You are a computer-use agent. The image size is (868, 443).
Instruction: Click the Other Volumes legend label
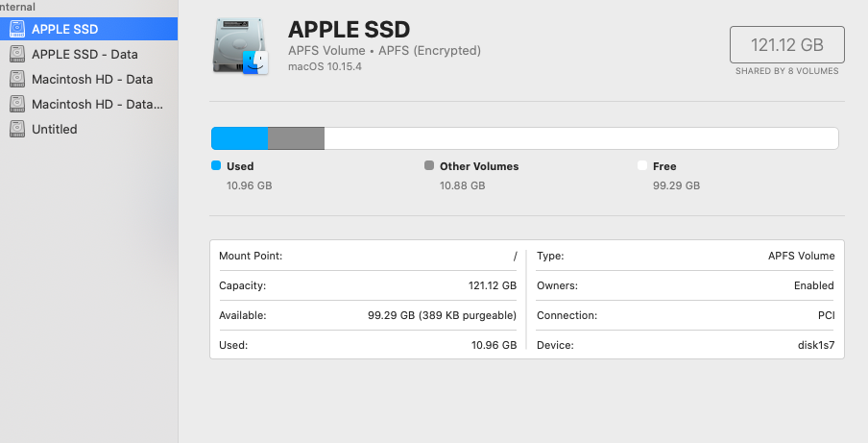coord(479,166)
